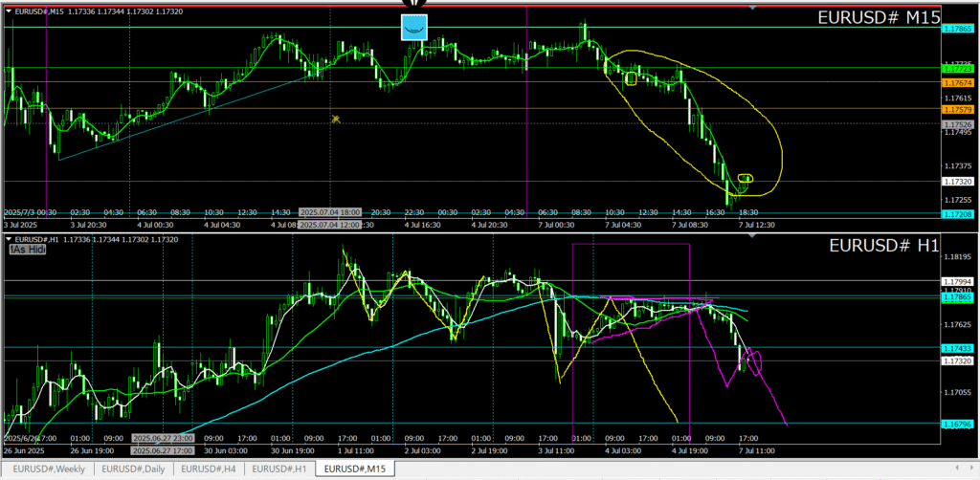Image resolution: width=980 pixels, height=480 pixels.
Task: Click the small yellow marker near the 1.17320 line
Action: pyautogui.click(x=746, y=178)
